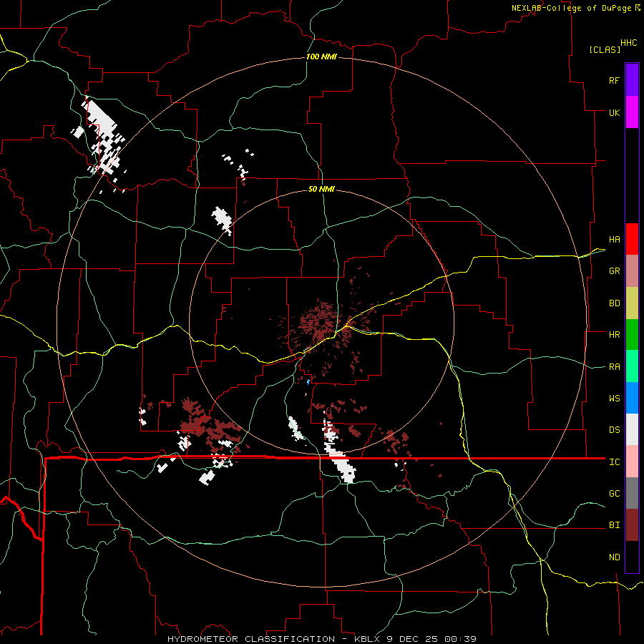Click the RF legend label
This screenshot has height=644, width=644.
[x=614, y=80]
